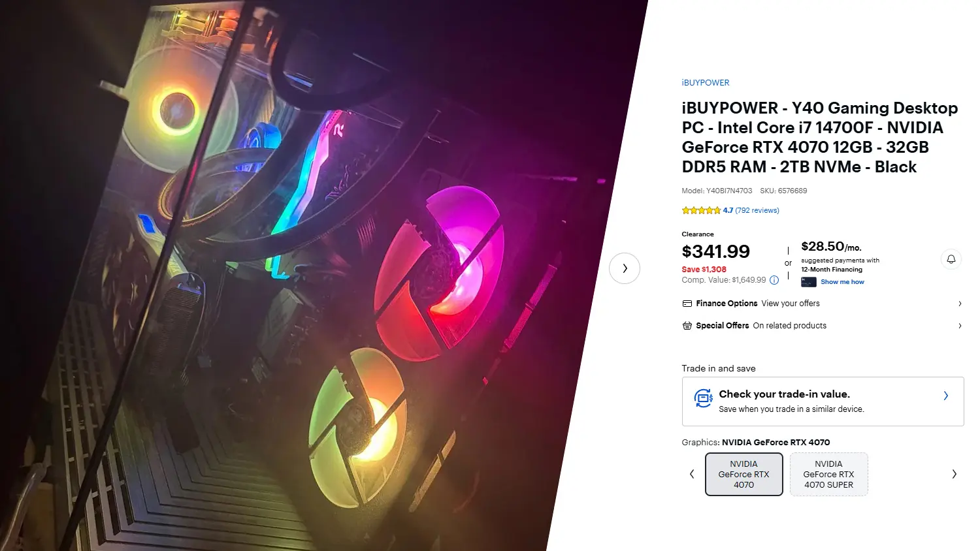Expand Special Offers chevron
The height and width of the screenshot is (551, 980).
(960, 326)
